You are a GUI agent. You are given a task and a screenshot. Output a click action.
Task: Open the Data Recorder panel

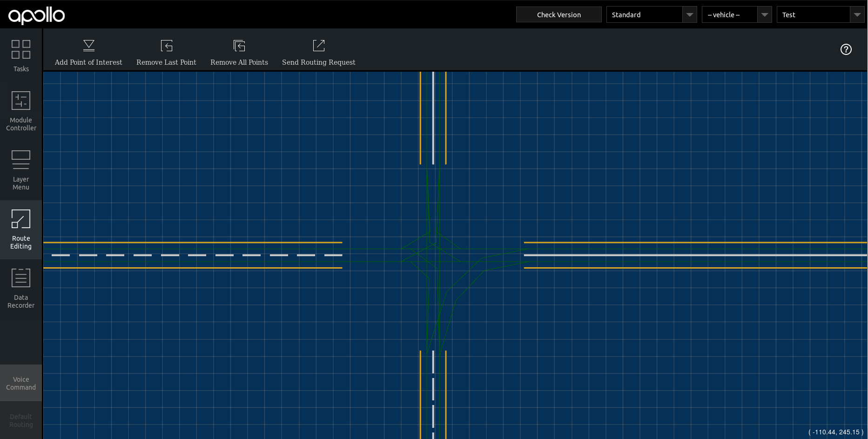(21, 289)
